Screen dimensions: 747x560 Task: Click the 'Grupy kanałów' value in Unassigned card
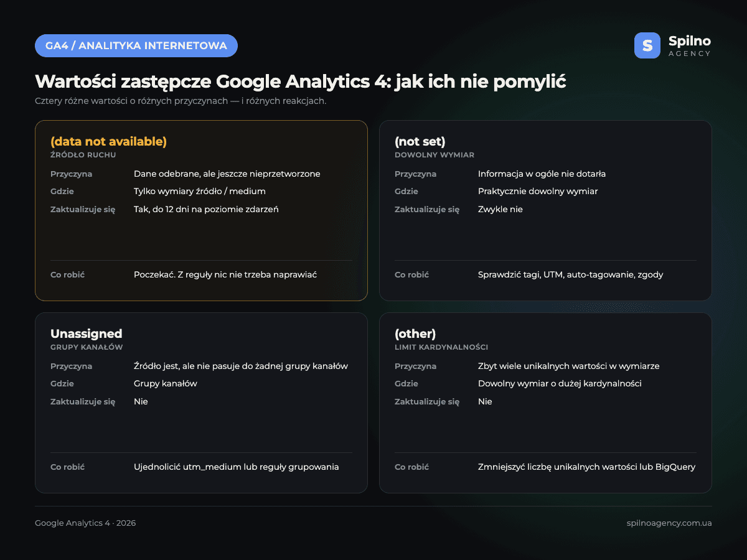tap(166, 384)
